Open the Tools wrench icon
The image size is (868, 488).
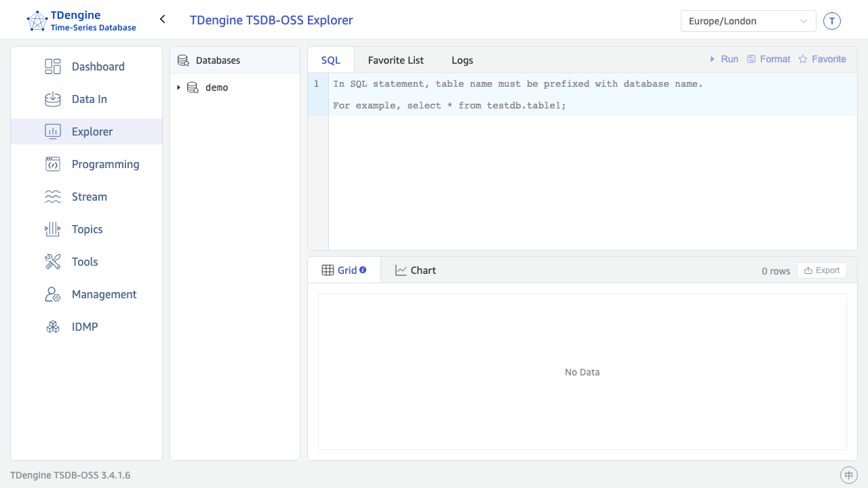coord(53,262)
